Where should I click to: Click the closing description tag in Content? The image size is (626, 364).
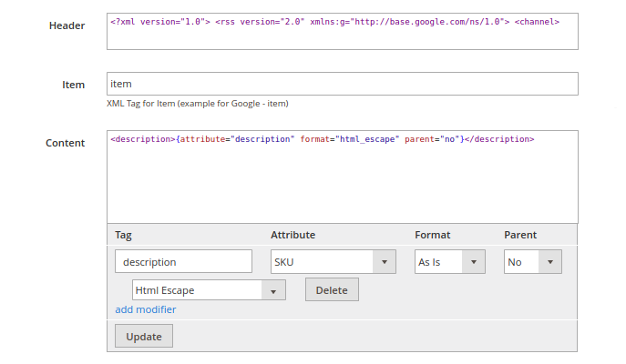(x=499, y=139)
